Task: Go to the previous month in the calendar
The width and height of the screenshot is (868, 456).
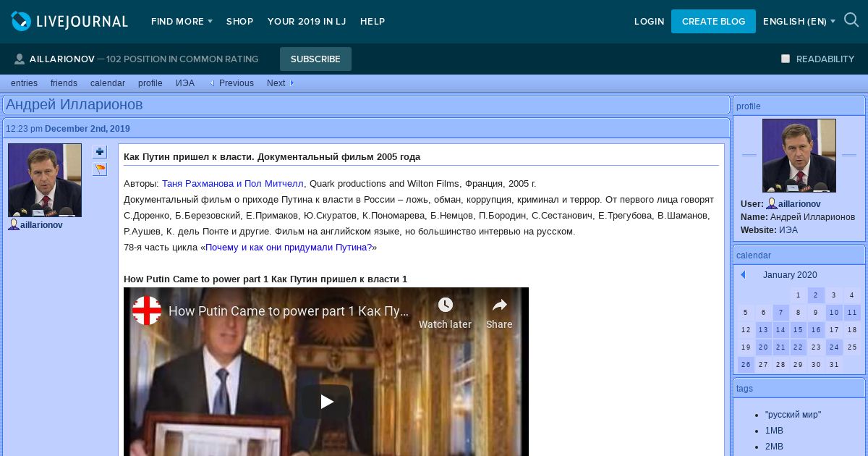Action: (x=743, y=275)
